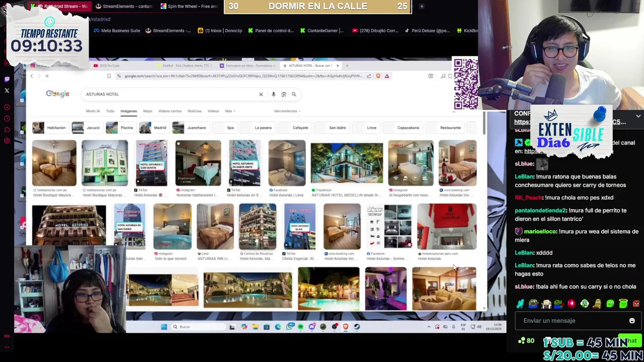The image size is (644, 362).
Task: Switch to the Maps search tab
Action: click(x=147, y=111)
